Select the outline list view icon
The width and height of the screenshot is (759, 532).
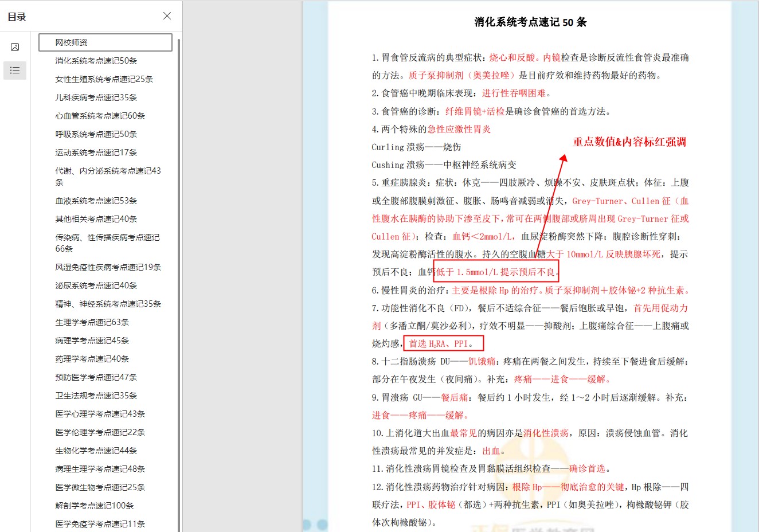click(15, 70)
